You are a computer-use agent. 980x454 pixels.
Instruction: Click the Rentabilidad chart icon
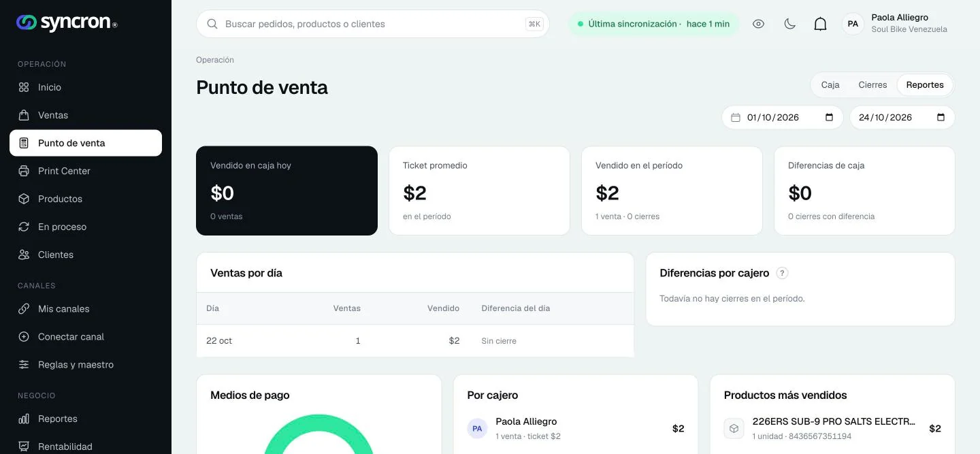tap(24, 447)
